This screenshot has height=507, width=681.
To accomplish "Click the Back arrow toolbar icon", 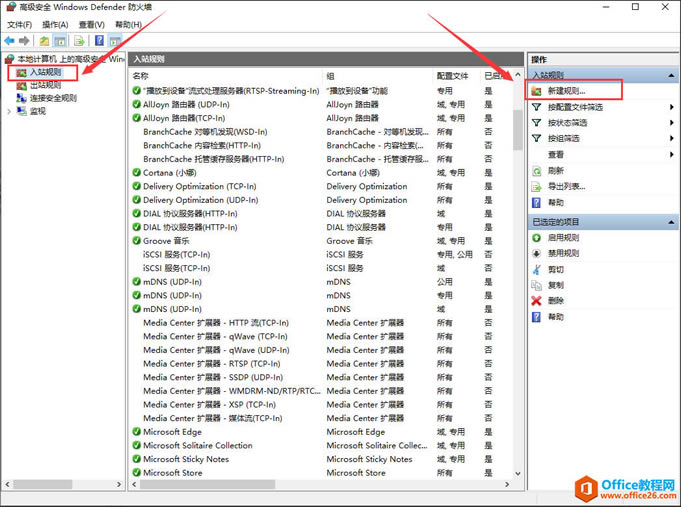I will (9, 41).
